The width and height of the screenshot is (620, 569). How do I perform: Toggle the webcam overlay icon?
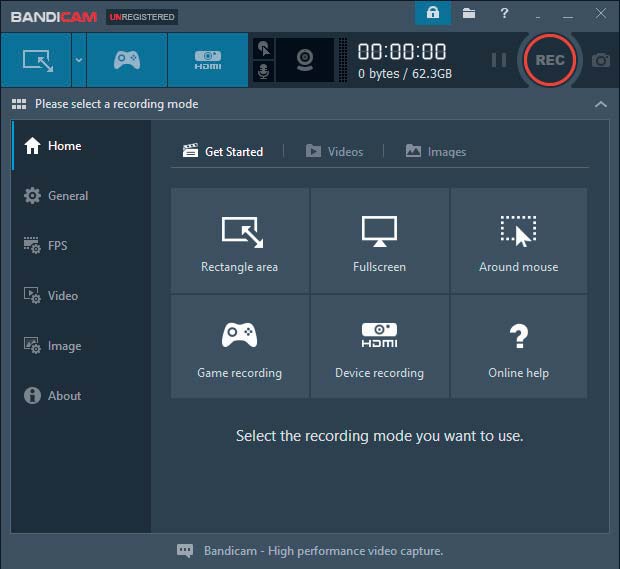[305, 60]
